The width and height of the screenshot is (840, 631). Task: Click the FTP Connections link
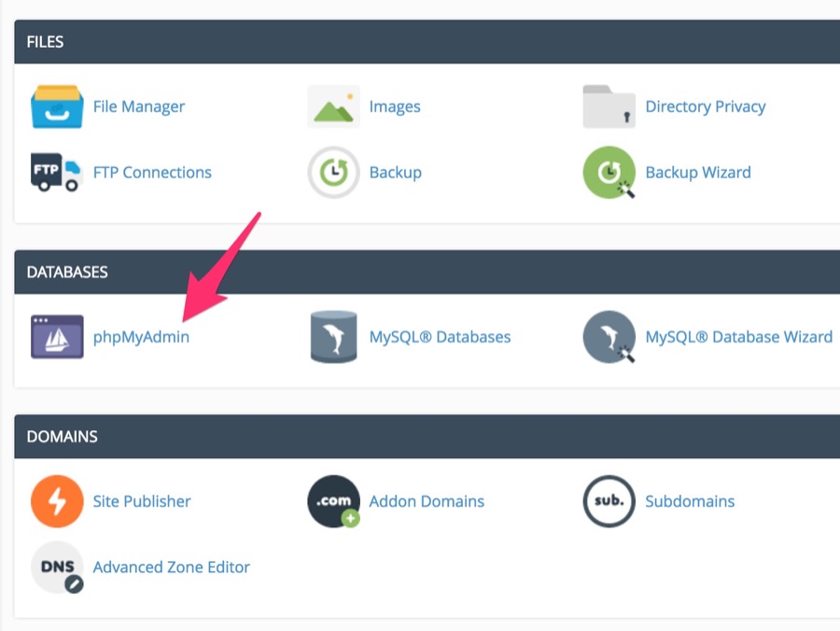point(152,173)
